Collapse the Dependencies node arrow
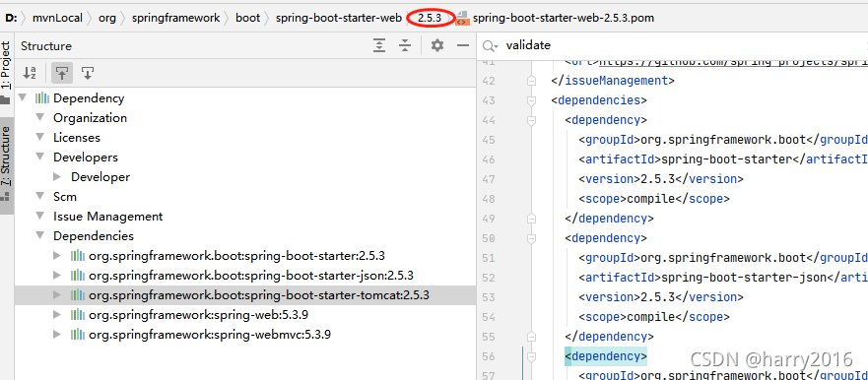868x380 pixels. 39,236
